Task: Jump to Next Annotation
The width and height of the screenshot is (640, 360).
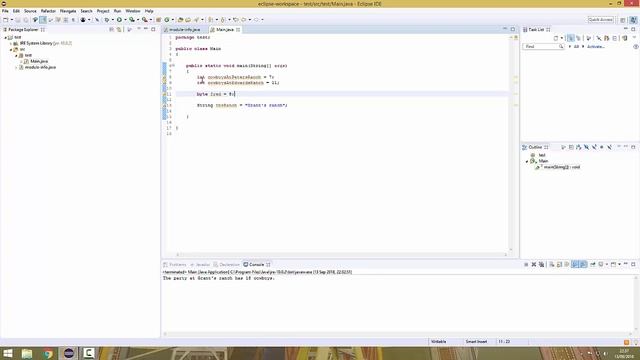Action: tap(211, 20)
